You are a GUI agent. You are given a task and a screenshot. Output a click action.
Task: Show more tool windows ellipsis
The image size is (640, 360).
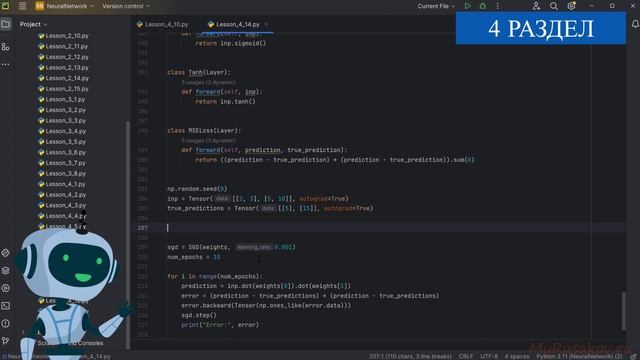point(6,64)
